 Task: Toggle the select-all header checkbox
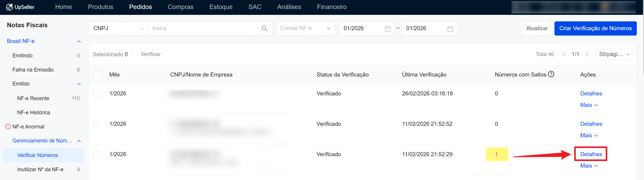[x=96, y=74]
